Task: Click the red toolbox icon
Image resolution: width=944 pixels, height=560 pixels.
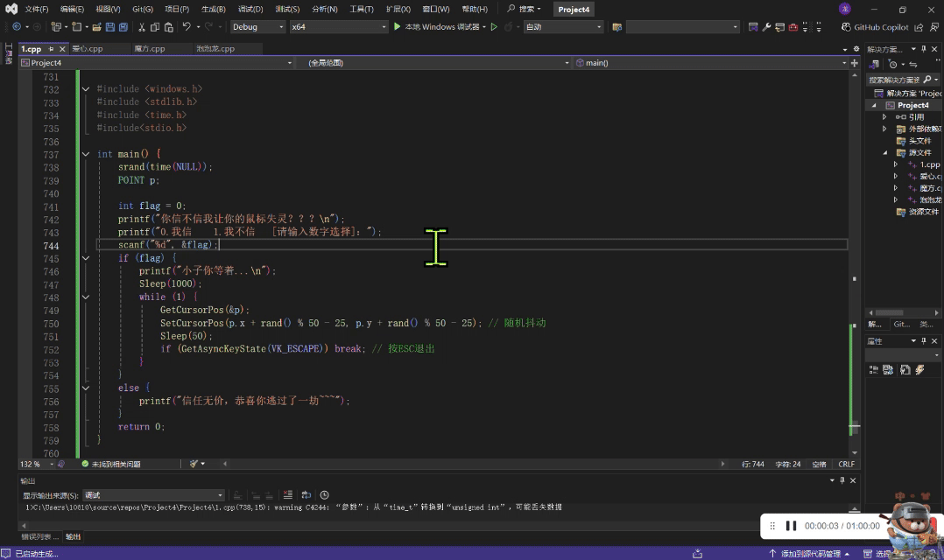Action: click(793, 27)
